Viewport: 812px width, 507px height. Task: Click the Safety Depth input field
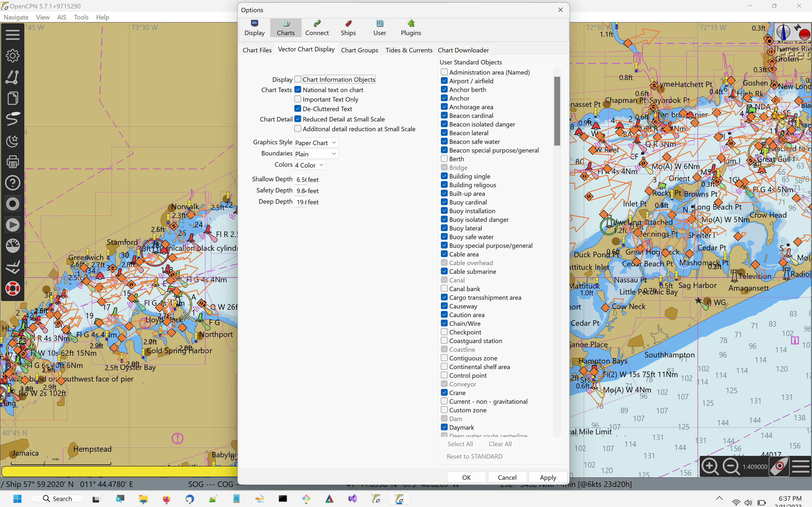(x=301, y=191)
